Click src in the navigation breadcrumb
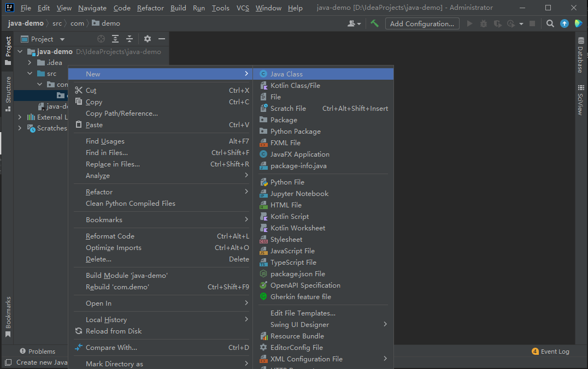This screenshot has height=369, width=588. point(57,23)
